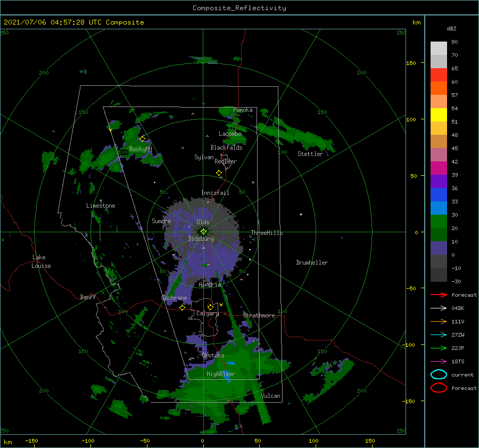Click the Stettler town label
479x448 pixels.
(310, 154)
